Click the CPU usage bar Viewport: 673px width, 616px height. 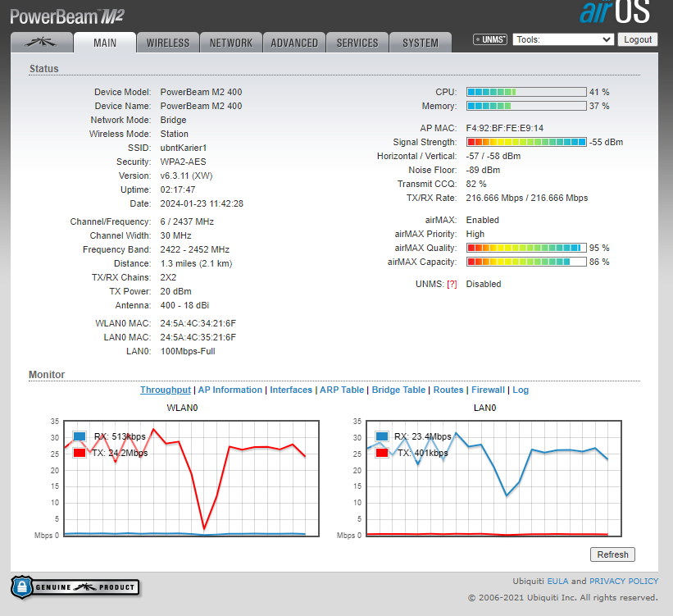tap(526, 92)
